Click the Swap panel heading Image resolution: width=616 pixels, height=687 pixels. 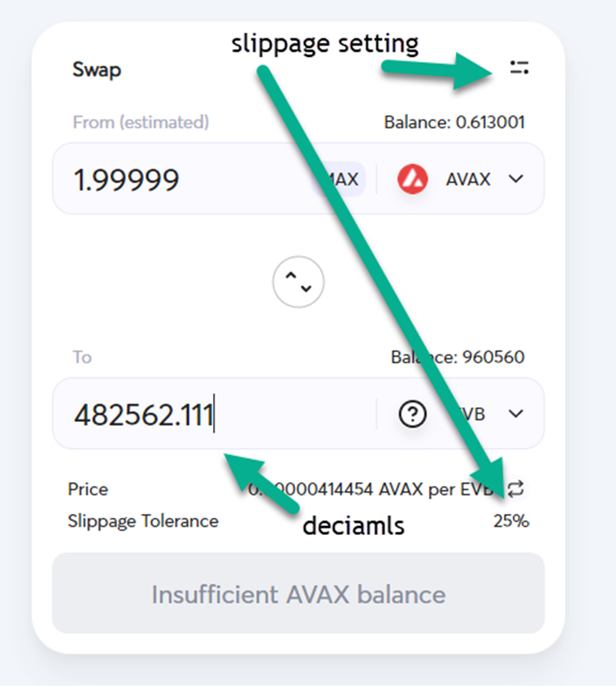[x=97, y=69]
